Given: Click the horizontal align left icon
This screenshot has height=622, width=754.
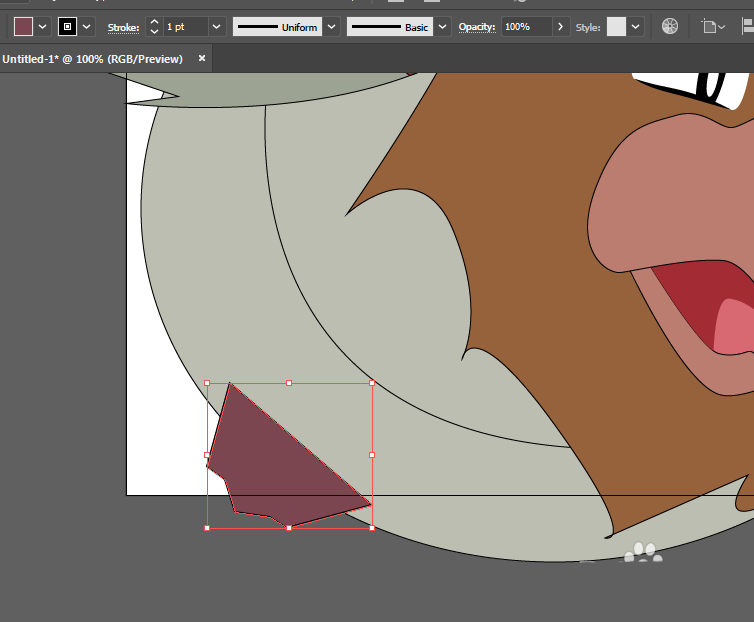Looking at the screenshot, I should pos(748,26).
